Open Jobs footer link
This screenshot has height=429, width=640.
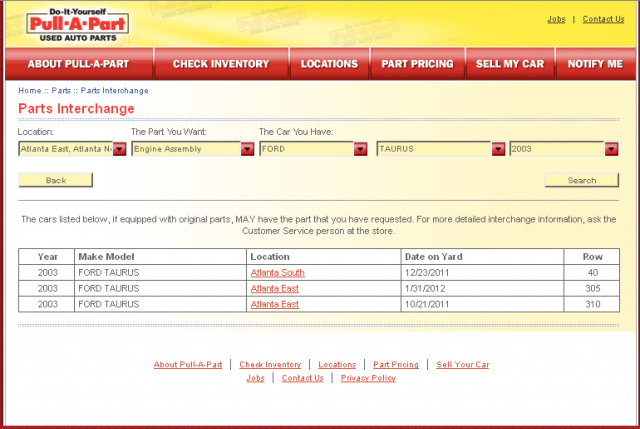256,378
